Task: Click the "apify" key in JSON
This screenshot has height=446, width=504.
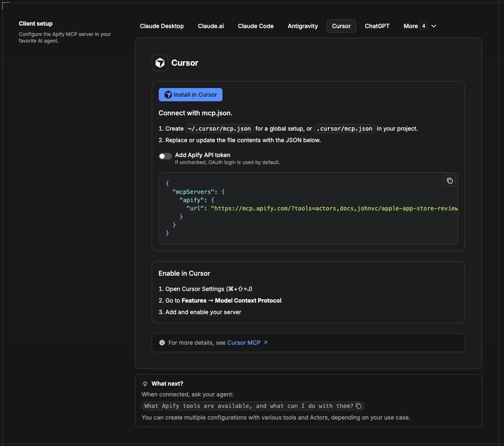Action: 192,200
